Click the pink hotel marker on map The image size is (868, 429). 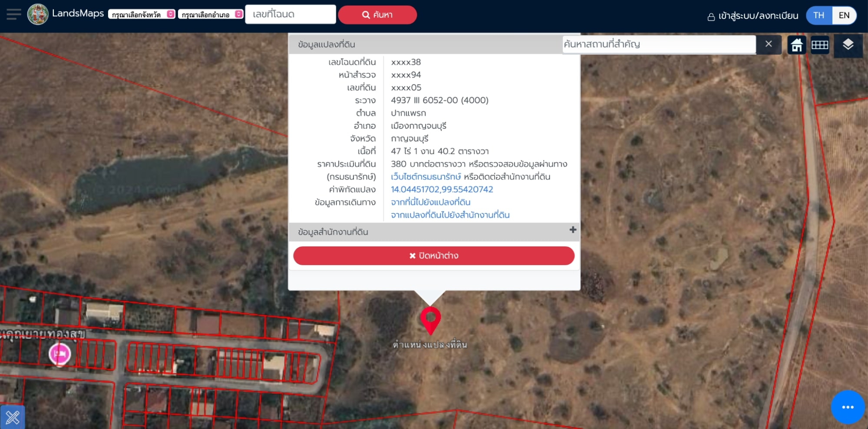coord(60,354)
